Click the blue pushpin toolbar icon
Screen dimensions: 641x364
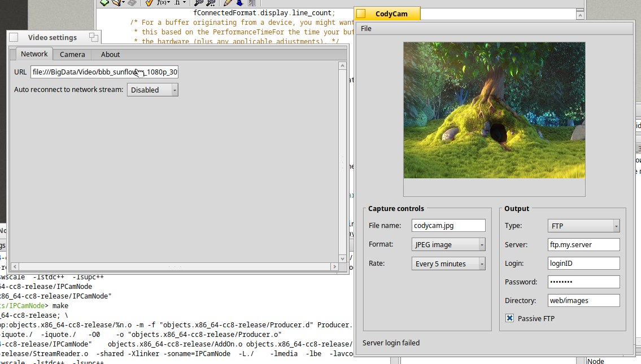239,2
